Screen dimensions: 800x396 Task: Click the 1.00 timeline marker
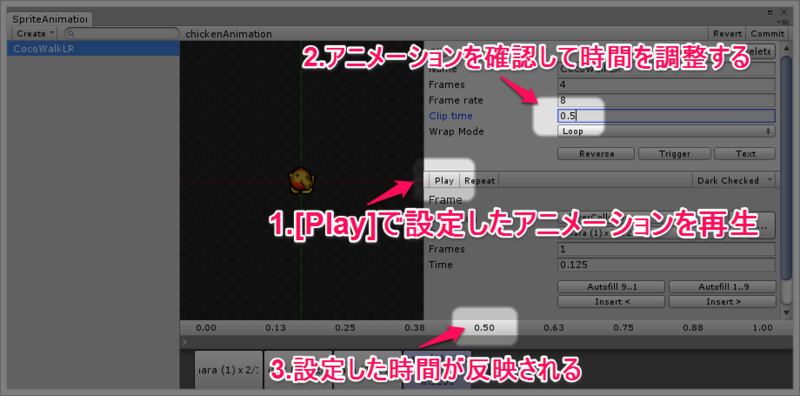(x=762, y=328)
